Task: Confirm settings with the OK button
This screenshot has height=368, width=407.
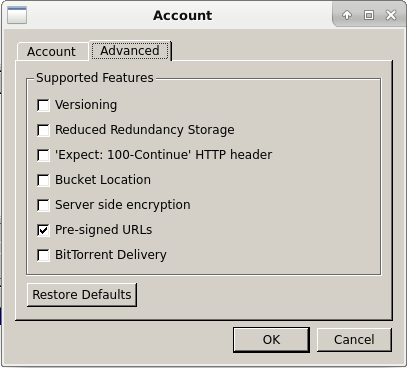Action: coord(271,340)
